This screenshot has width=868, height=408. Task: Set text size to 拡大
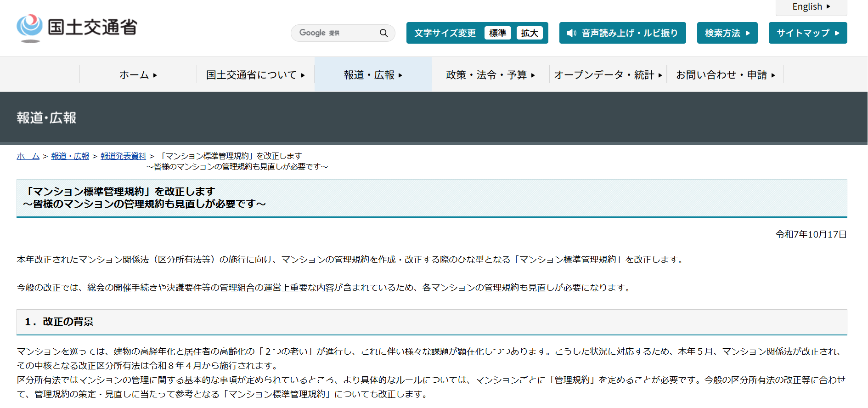pos(529,33)
